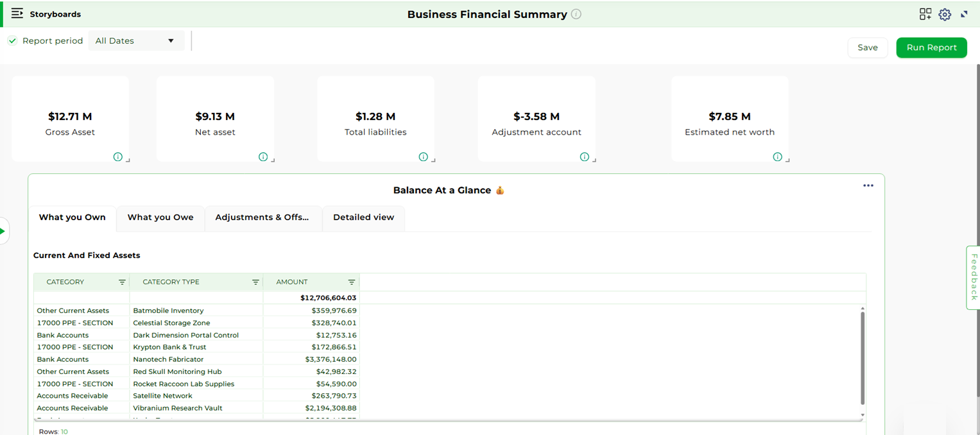Click the collapse fullscreen arrows icon
The width and height of the screenshot is (980, 435).
pyautogui.click(x=965, y=14)
